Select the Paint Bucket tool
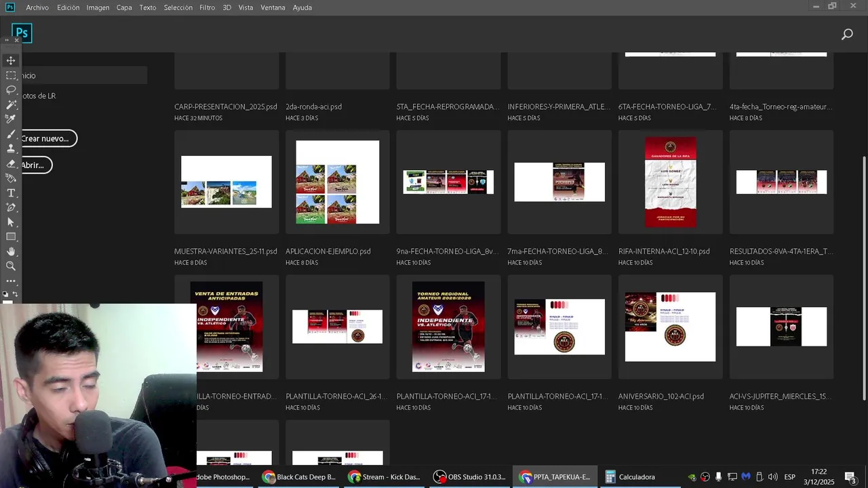 tap(11, 178)
